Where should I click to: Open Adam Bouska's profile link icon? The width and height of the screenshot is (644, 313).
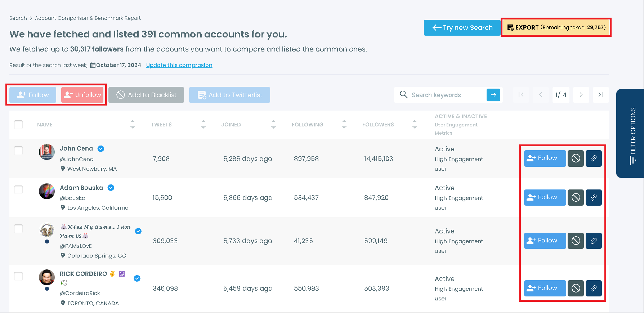click(x=594, y=197)
